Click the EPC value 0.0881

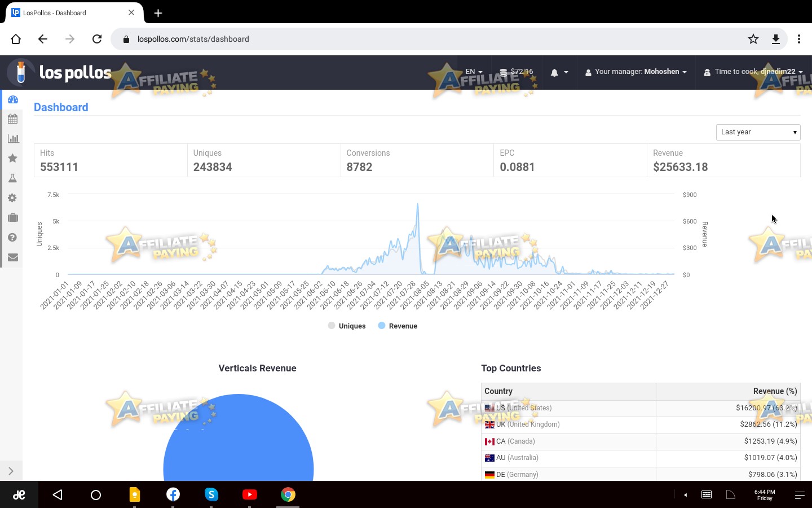click(517, 167)
